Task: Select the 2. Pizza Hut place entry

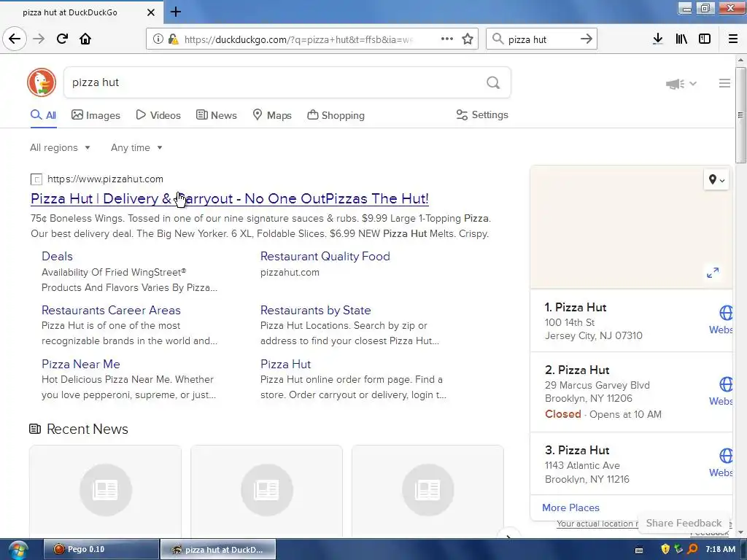Action: pyautogui.click(x=632, y=392)
